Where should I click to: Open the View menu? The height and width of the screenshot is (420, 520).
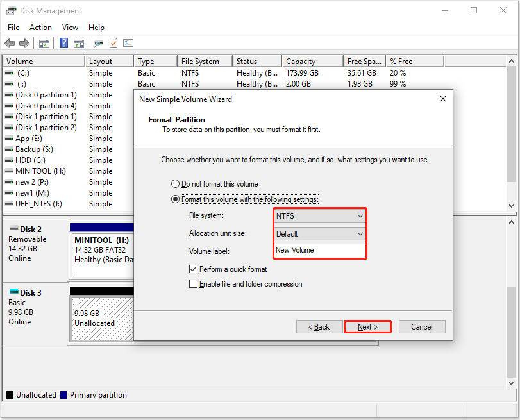click(70, 27)
